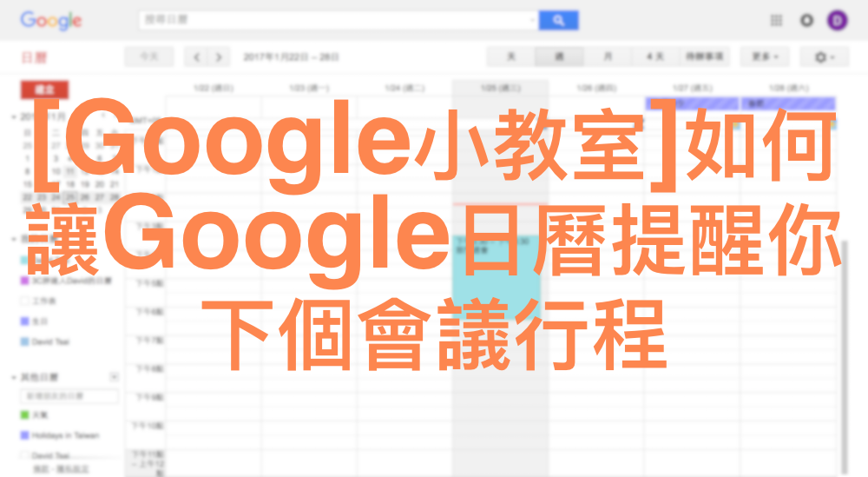The height and width of the screenshot is (477, 868).
Task: Collapse the 其他日曆 section triangle
Action: (14, 377)
